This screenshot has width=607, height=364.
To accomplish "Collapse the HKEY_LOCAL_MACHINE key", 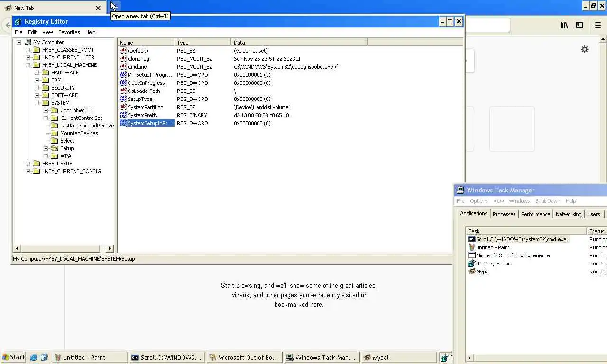I will tap(28, 65).
